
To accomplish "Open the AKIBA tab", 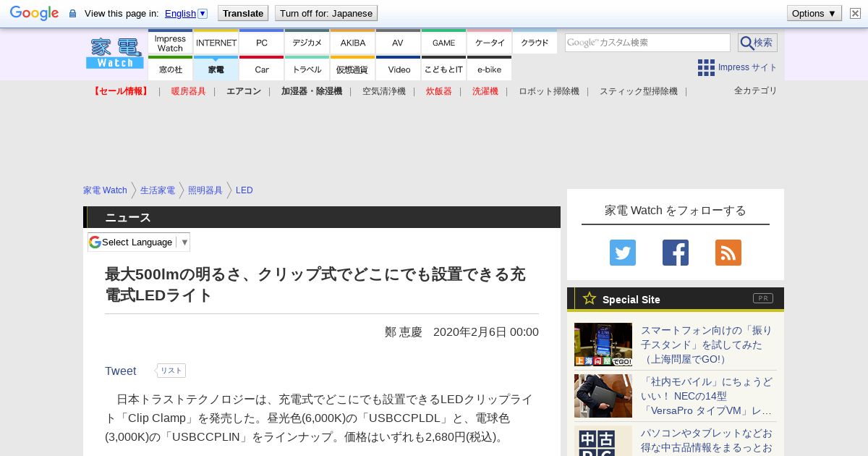I will tap(353, 43).
